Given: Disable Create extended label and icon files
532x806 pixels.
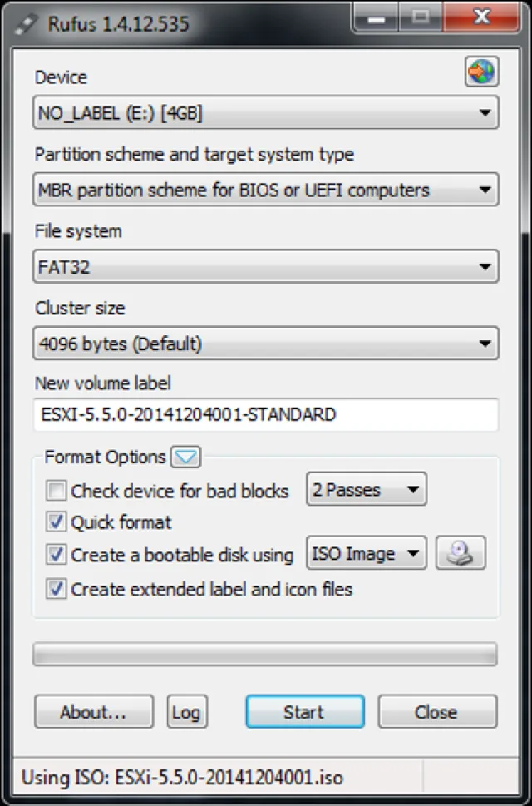Looking at the screenshot, I should 57,589.
